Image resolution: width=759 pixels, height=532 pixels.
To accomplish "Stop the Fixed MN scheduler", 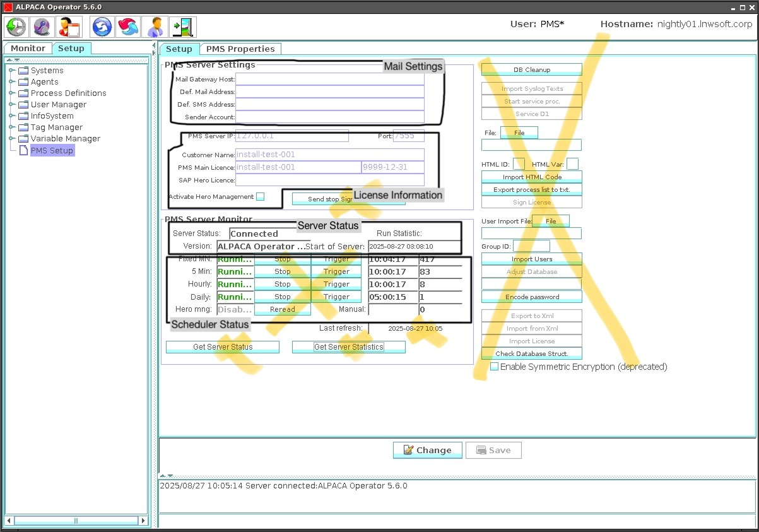I will [283, 259].
